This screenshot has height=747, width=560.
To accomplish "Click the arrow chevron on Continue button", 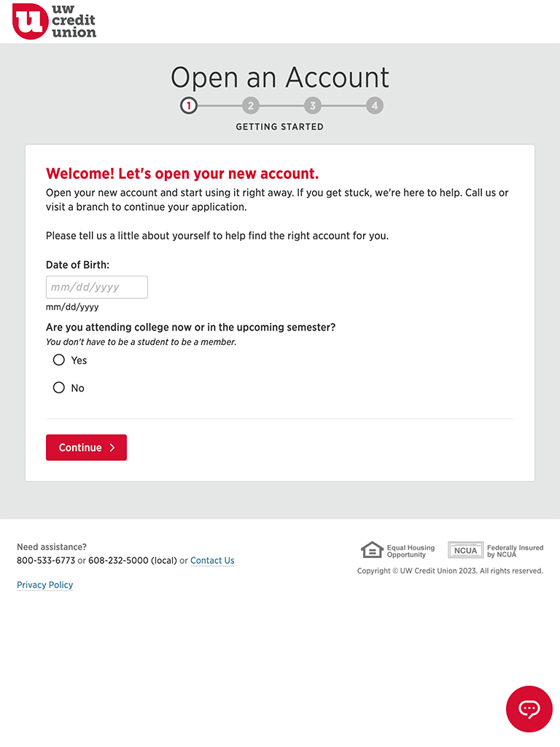I will [x=112, y=447].
